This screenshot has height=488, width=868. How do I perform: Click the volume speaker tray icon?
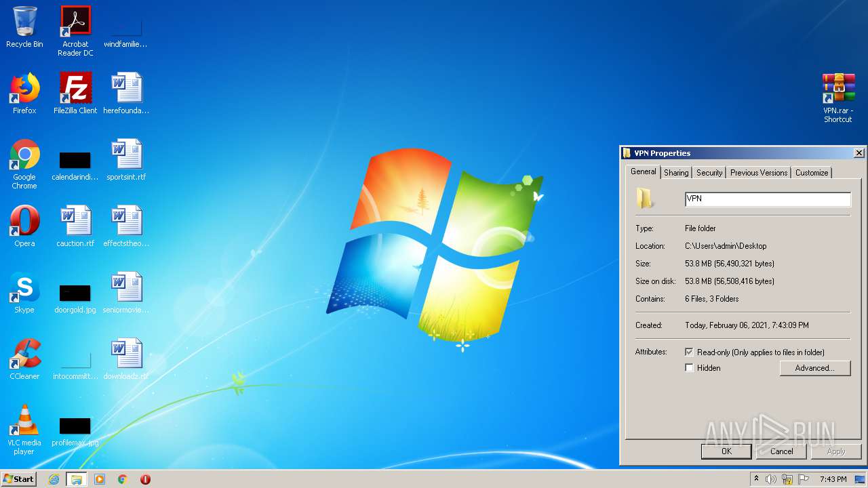pyautogui.click(x=771, y=479)
